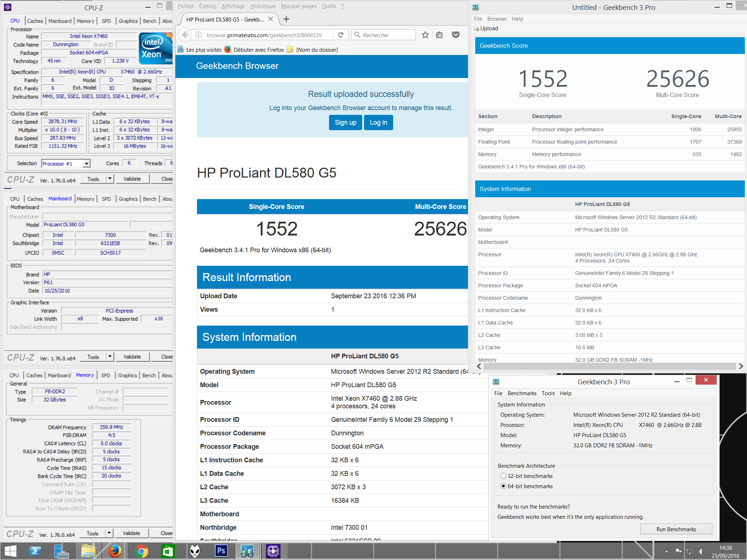Open Help menu in Geekbench results window
This screenshot has width=747, height=560.
517,19
